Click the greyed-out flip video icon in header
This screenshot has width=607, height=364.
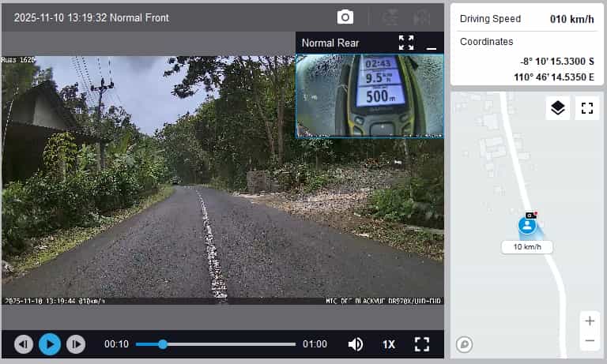pyautogui.click(x=390, y=17)
